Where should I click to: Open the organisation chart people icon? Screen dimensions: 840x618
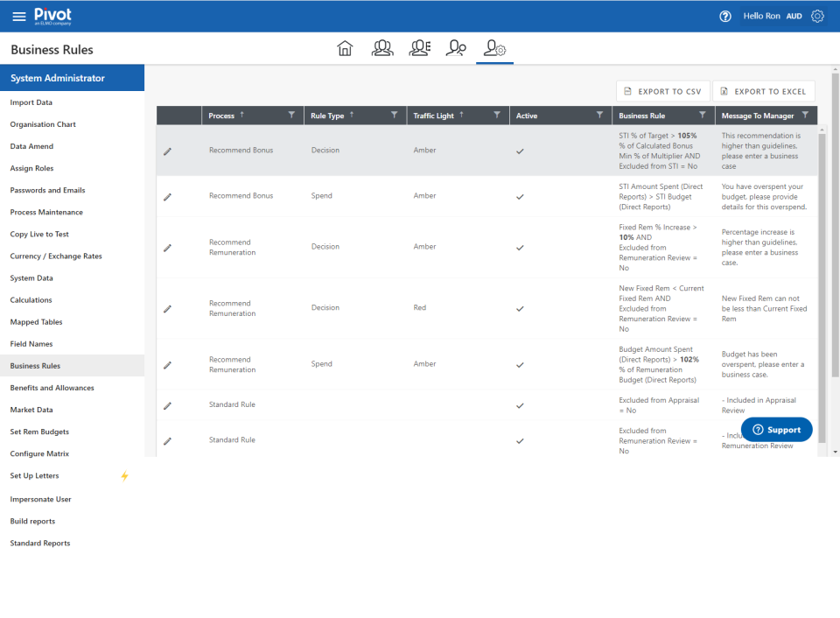pos(382,48)
